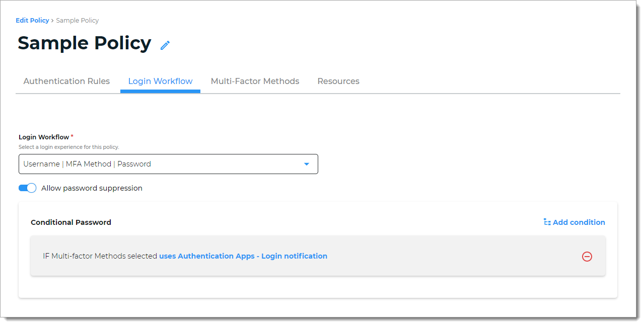
Task: Click the pencil icon beside Sample Policy title
Action: [165, 45]
